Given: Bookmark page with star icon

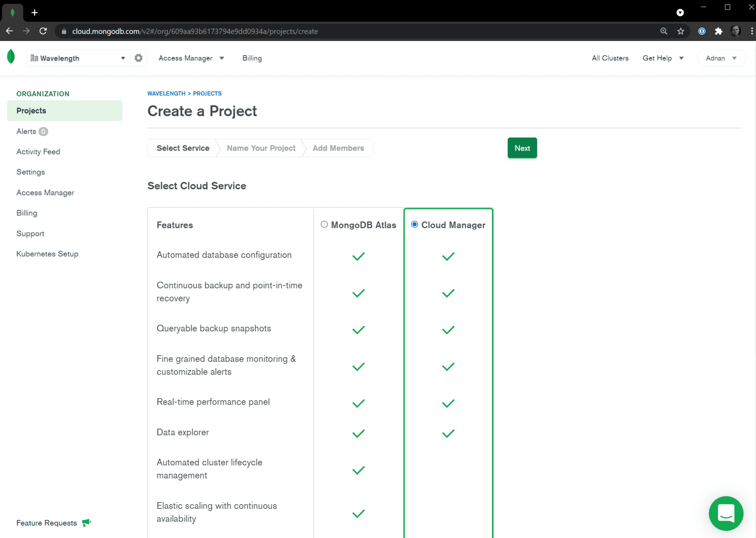Looking at the screenshot, I should [681, 31].
